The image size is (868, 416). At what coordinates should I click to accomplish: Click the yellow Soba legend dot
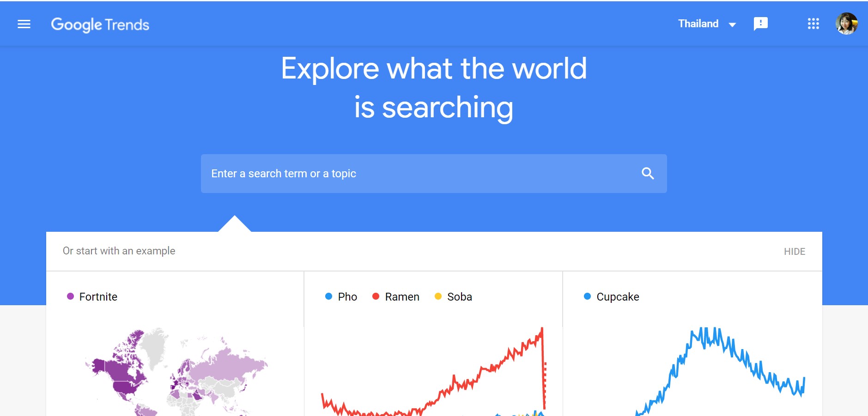click(438, 296)
